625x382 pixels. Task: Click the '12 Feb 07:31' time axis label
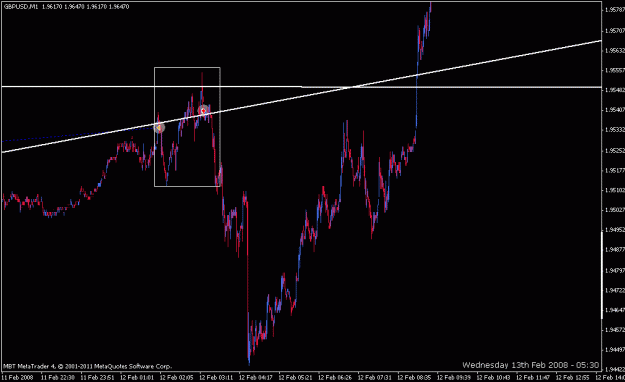pyautogui.click(x=374, y=377)
